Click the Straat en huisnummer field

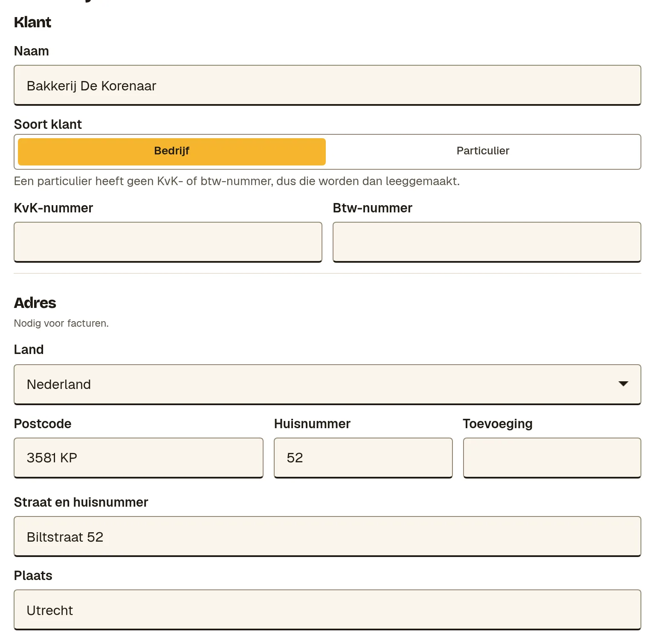point(327,537)
